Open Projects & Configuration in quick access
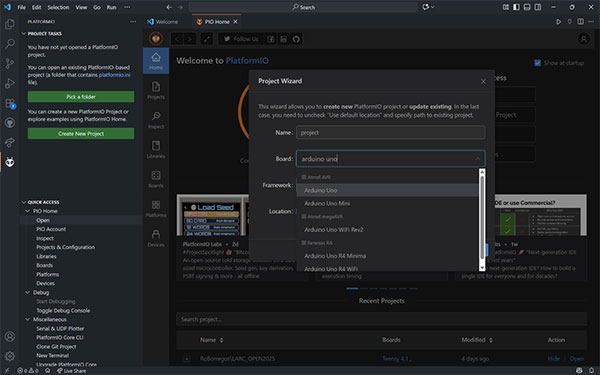Screen dimensions: 600x375 65,247
